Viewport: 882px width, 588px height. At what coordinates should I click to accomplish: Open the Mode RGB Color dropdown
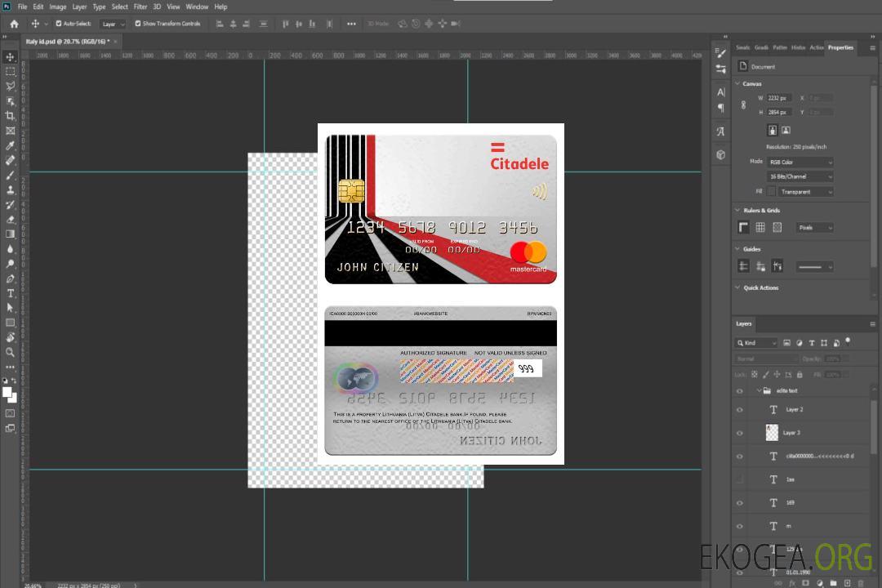pos(800,162)
